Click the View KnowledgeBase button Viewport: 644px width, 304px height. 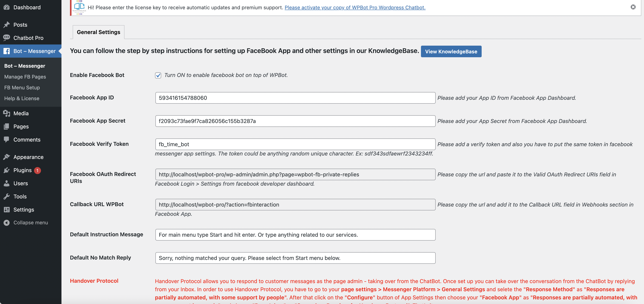[x=451, y=52]
